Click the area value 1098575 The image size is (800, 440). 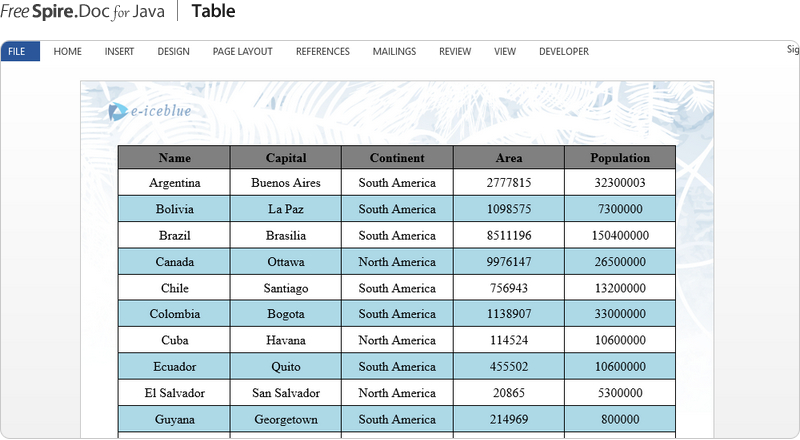(509, 209)
